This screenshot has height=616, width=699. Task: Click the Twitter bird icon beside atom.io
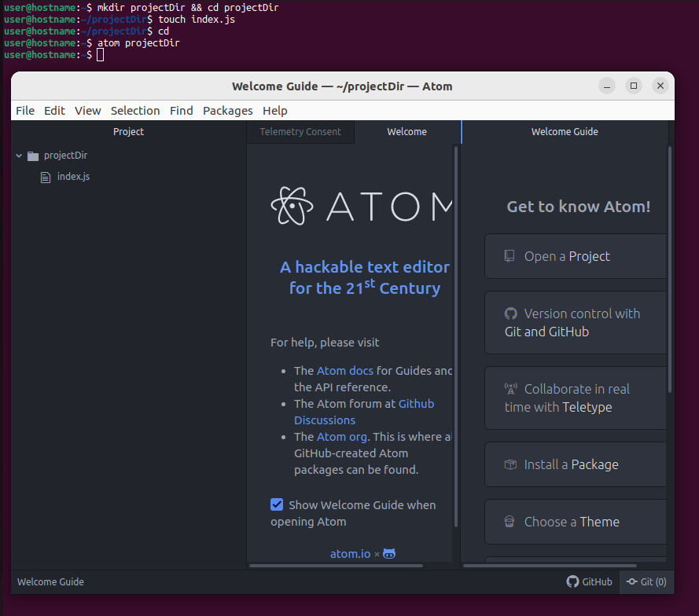click(x=388, y=554)
